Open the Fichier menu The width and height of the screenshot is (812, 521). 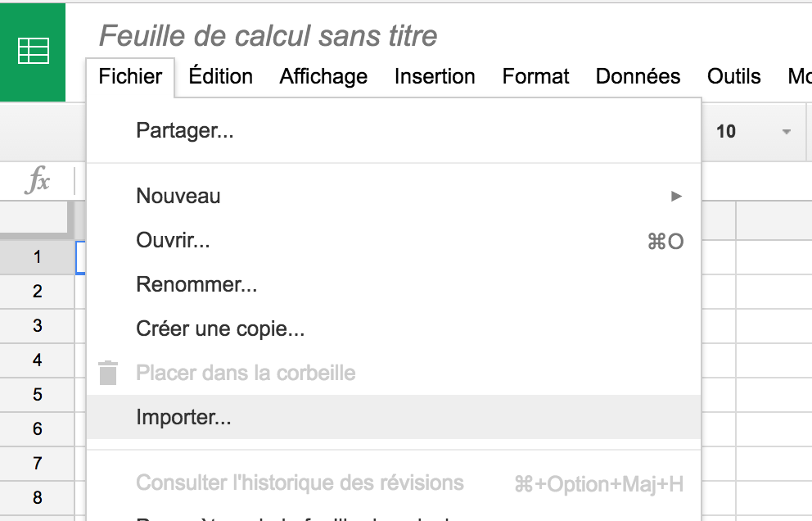tap(130, 77)
